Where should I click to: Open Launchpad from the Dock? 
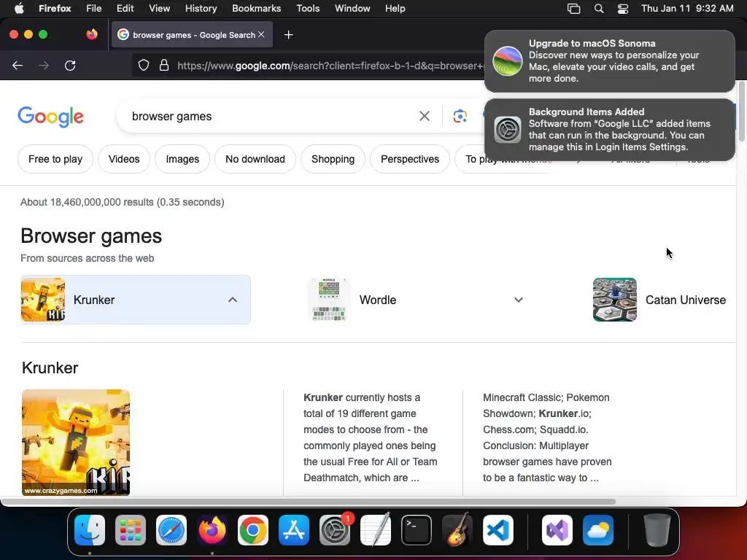(130, 530)
